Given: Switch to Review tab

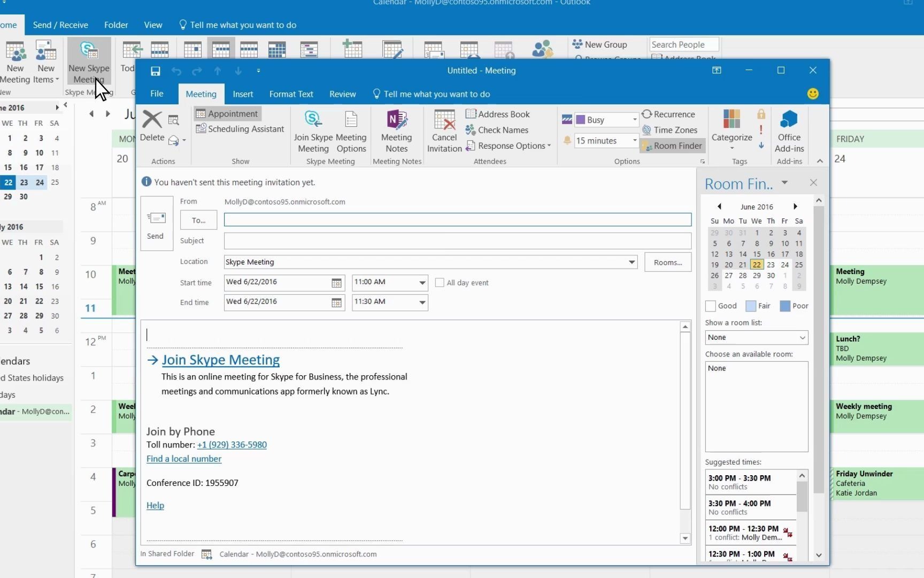Looking at the screenshot, I should pyautogui.click(x=342, y=94).
